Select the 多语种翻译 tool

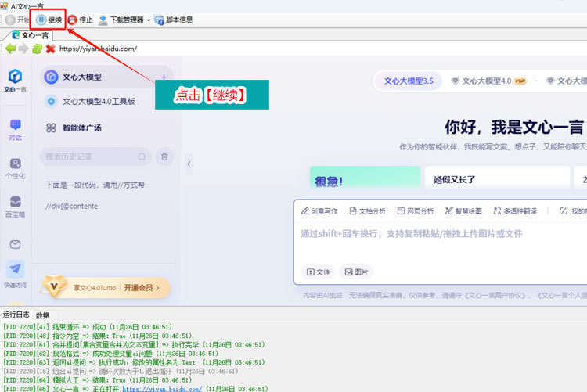515,211
